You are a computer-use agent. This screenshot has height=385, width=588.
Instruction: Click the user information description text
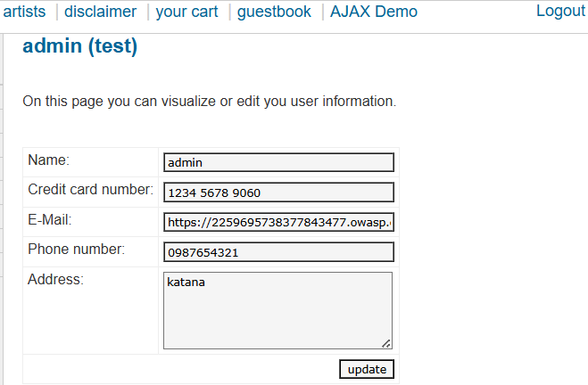tap(209, 102)
